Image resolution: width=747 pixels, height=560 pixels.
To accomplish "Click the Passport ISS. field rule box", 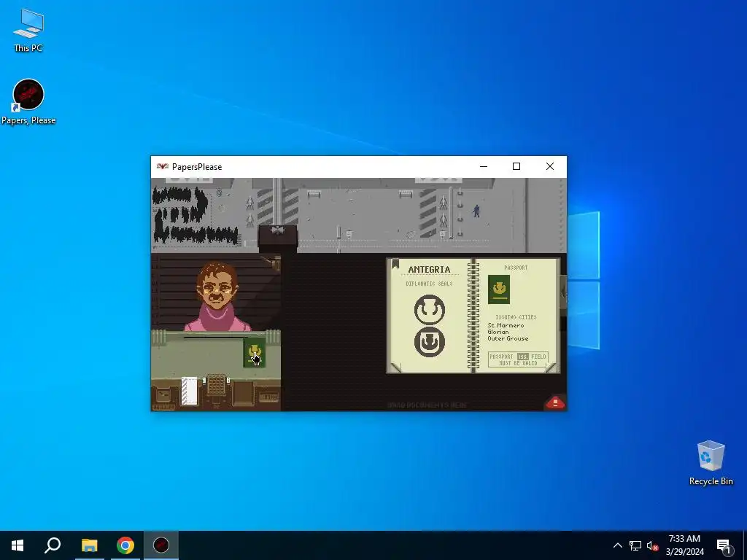I will (518, 359).
